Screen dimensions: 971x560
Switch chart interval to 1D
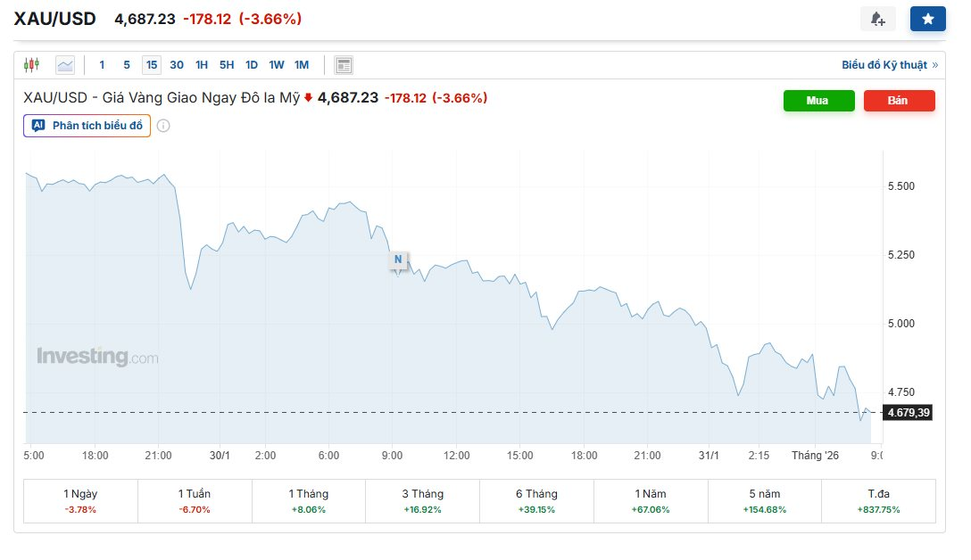click(x=252, y=65)
